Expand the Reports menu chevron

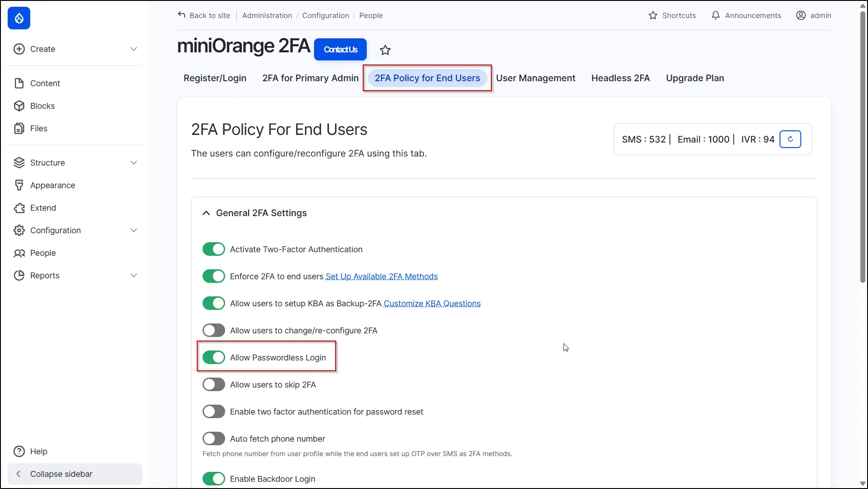(134, 275)
